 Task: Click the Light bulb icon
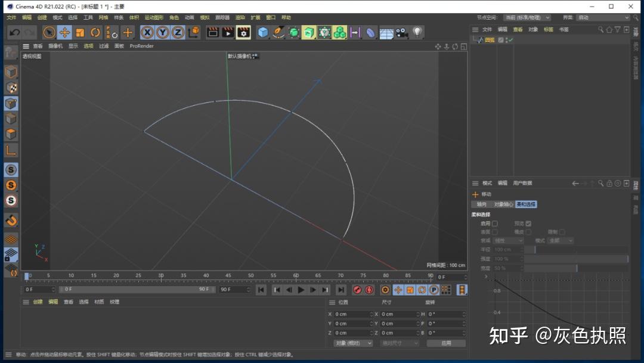click(417, 32)
